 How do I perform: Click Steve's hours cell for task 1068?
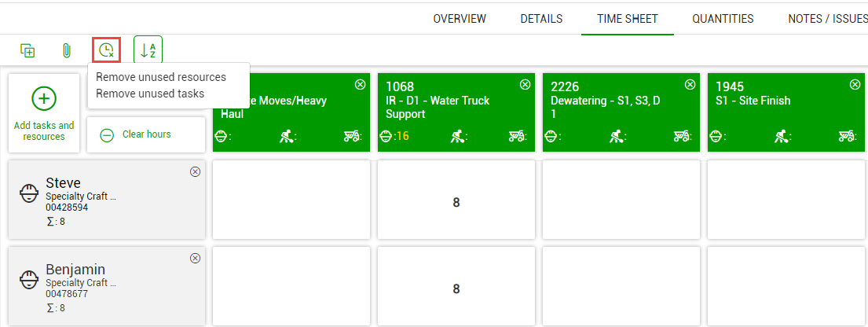tap(456, 202)
